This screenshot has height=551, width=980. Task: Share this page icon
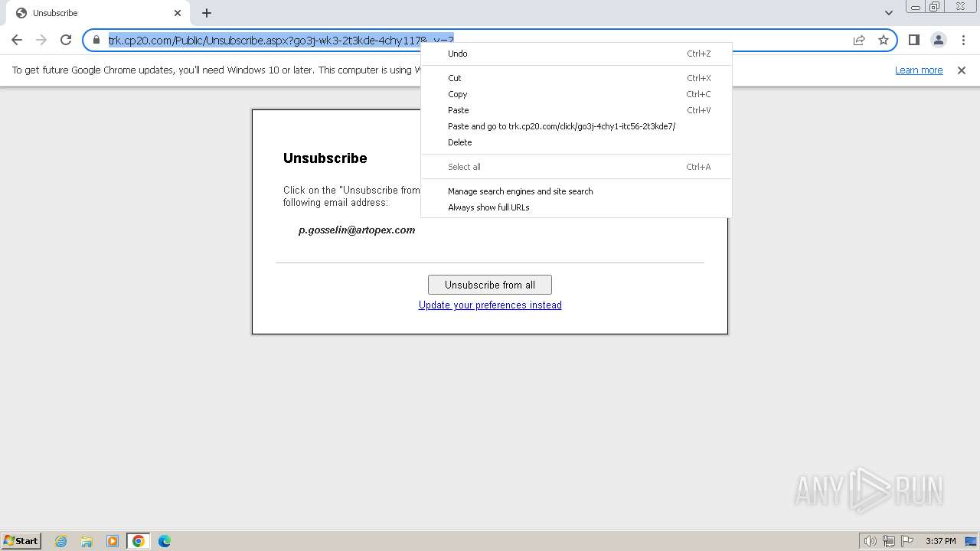(x=859, y=40)
